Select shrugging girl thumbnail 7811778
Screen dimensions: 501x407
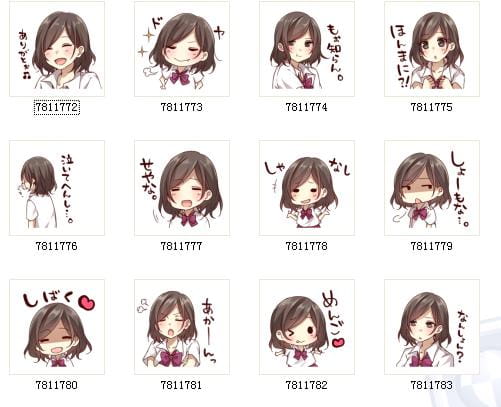pos(307,188)
